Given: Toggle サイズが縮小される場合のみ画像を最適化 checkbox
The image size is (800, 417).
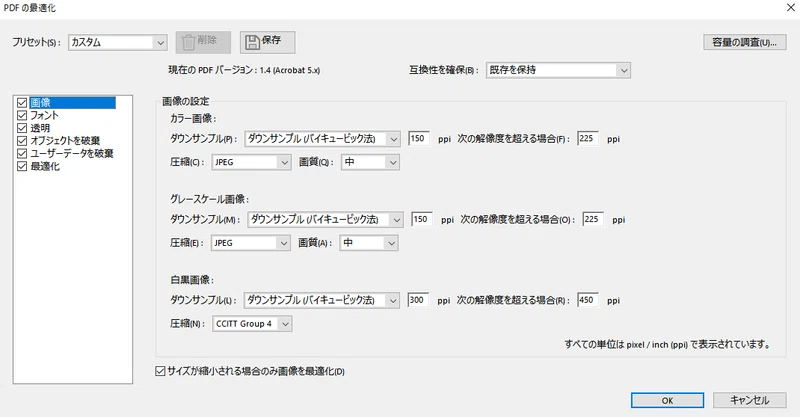Looking at the screenshot, I should point(160,371).
